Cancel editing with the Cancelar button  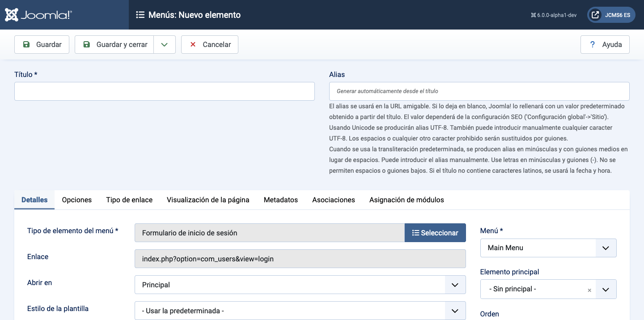pos(210,44)
